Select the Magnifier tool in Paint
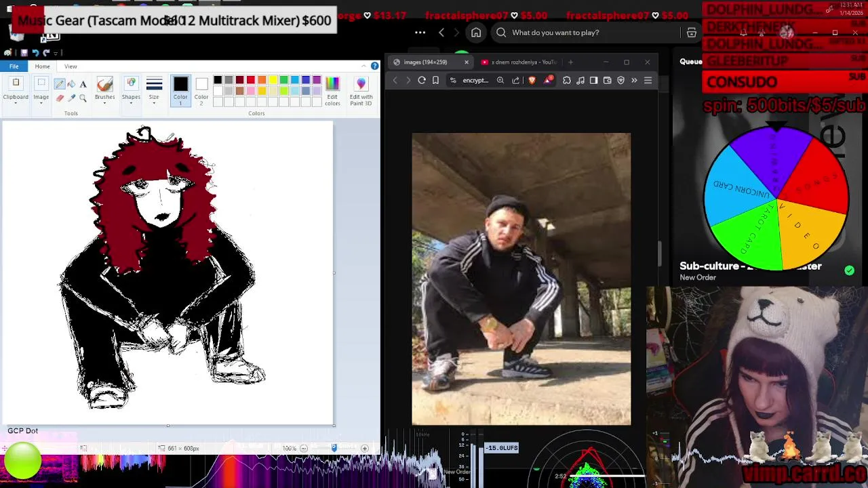This screenshot has height=488, width=868. 83,98
